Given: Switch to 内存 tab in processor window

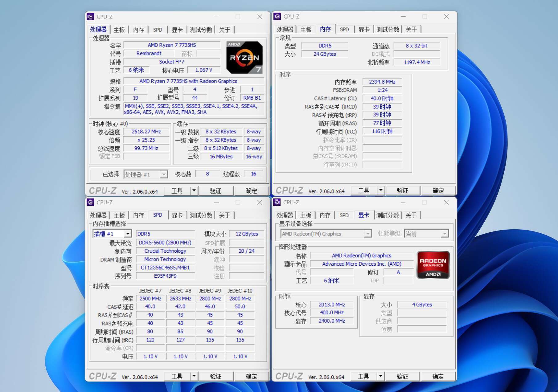Looking at the screenshot, I should click(138, 30).
